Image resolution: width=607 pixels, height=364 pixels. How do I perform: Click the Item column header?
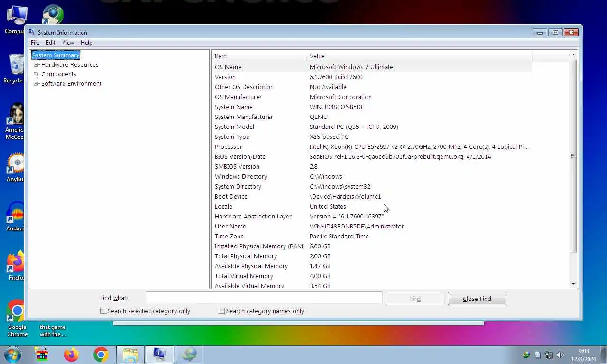coord(259,56)
